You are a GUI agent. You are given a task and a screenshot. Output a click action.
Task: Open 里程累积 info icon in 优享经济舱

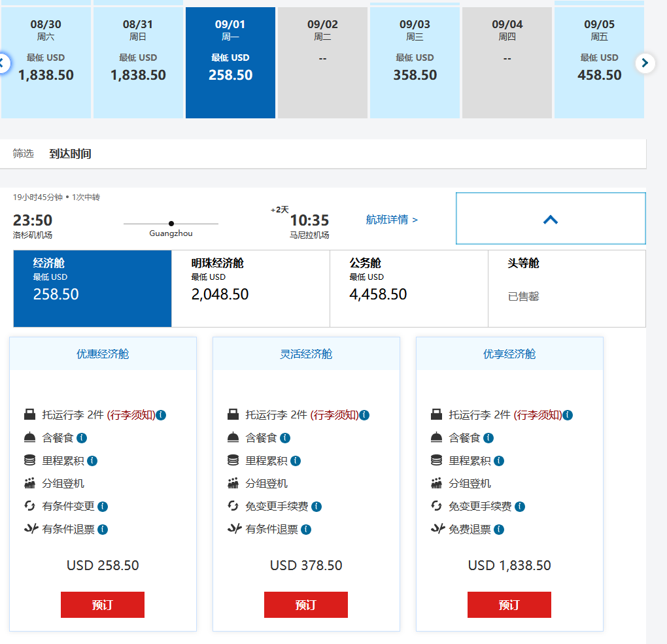pyautogui.click(x=499, y=461)
